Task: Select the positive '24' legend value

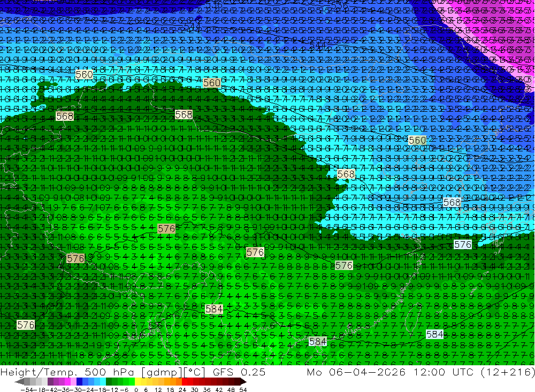Action: tap(182, 390)
